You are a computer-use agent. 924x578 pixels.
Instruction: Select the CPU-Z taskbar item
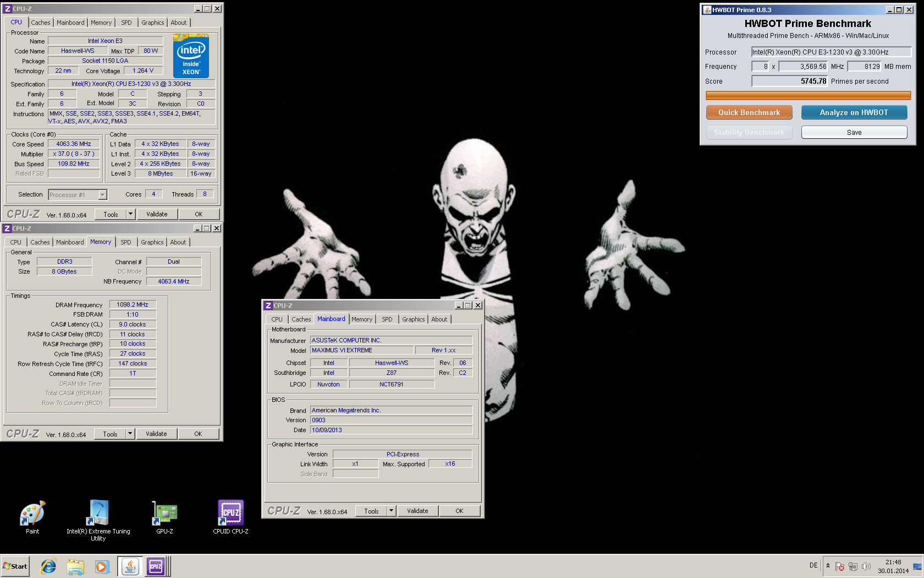point(157,566)
